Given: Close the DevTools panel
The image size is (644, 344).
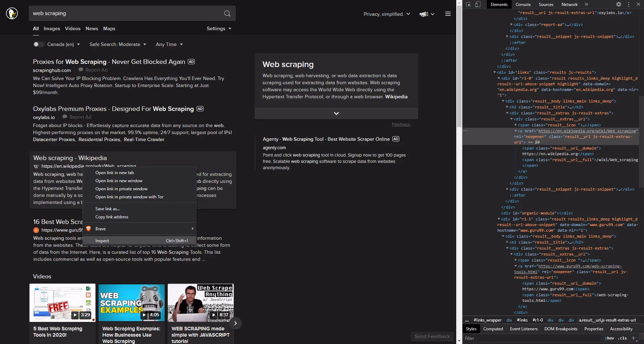Looking at the screenshot, I should pos(638,4).
